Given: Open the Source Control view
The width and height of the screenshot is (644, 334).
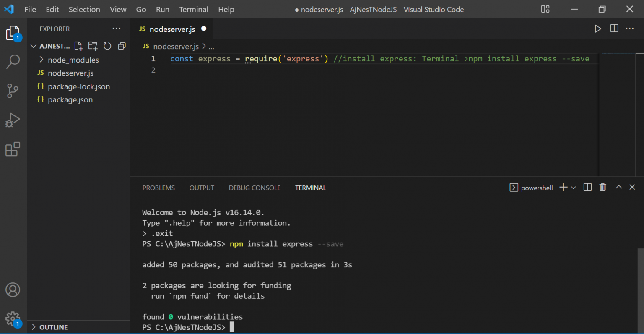Looking at the screenshot, I should pyautogui.click(x=13, y=91).
